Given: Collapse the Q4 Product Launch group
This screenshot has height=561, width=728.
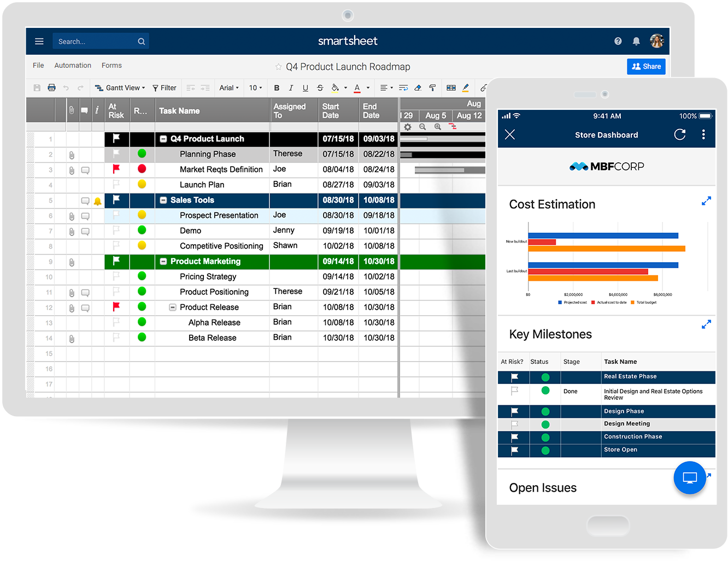Looking at the screenshot, I should tap(163, 139).
